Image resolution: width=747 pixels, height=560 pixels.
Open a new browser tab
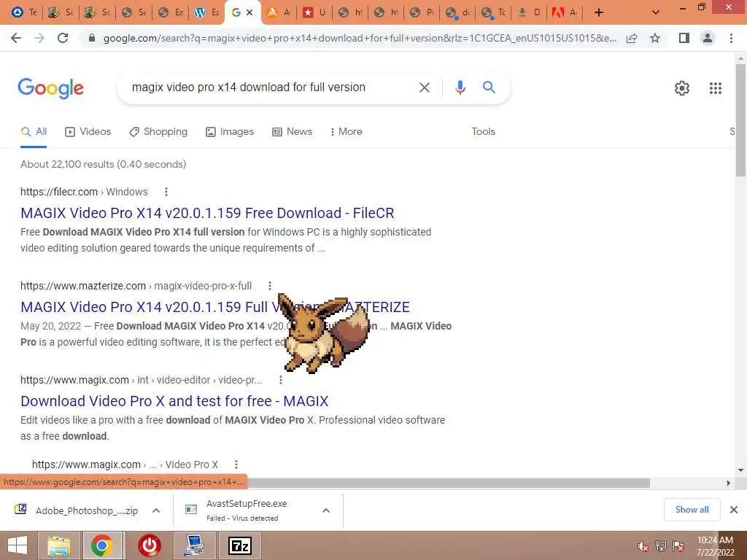pos(599,12)
